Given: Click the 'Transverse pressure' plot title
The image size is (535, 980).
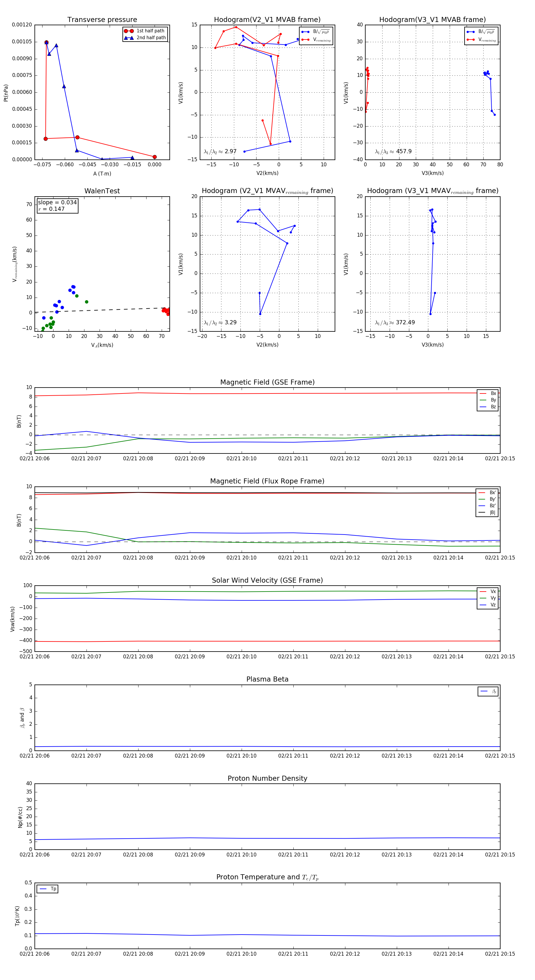Looking at the screenshot, I should [102, 20].
